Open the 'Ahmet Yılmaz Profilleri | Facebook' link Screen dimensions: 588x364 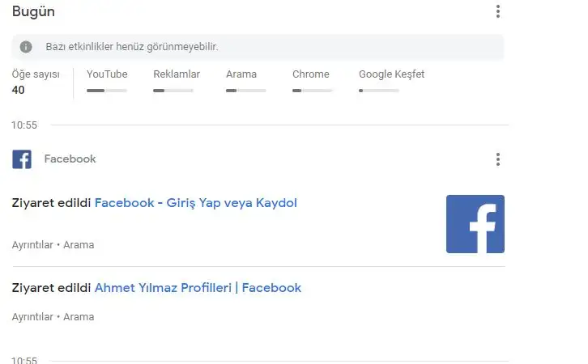pos(198,288)
